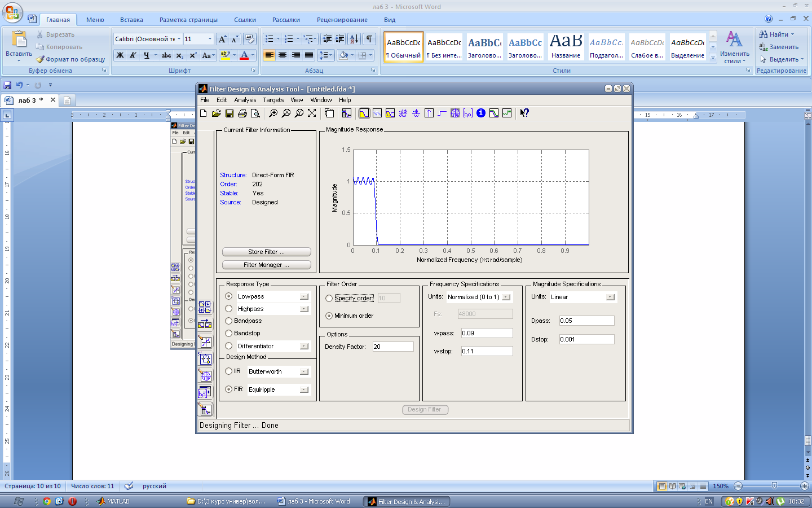Click the Dstop input field
Screen dimensions: 812x508
(586, 339)
